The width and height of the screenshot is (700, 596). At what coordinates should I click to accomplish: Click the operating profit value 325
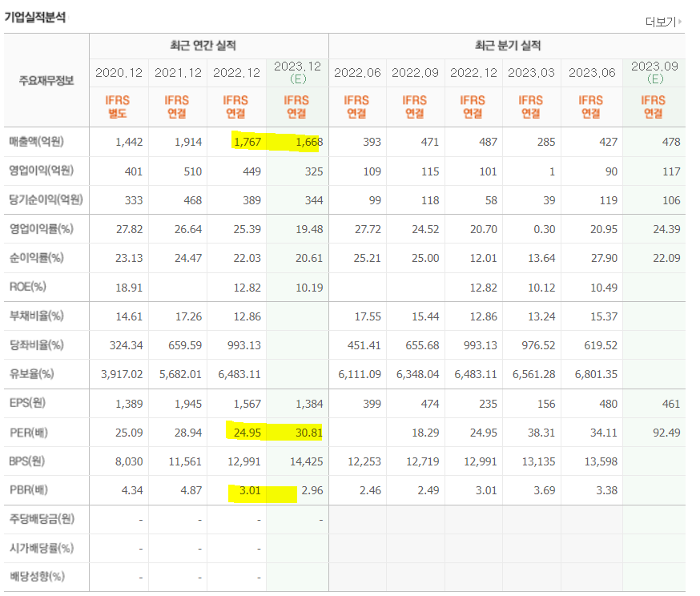pyautogui.click(x=314, y=171)
